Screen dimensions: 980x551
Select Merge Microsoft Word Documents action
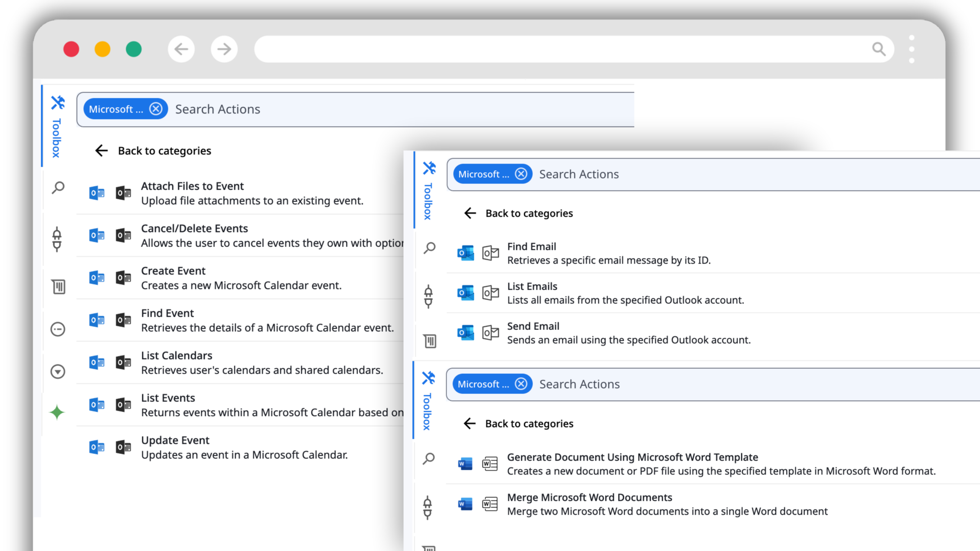(x=713, y=504)
